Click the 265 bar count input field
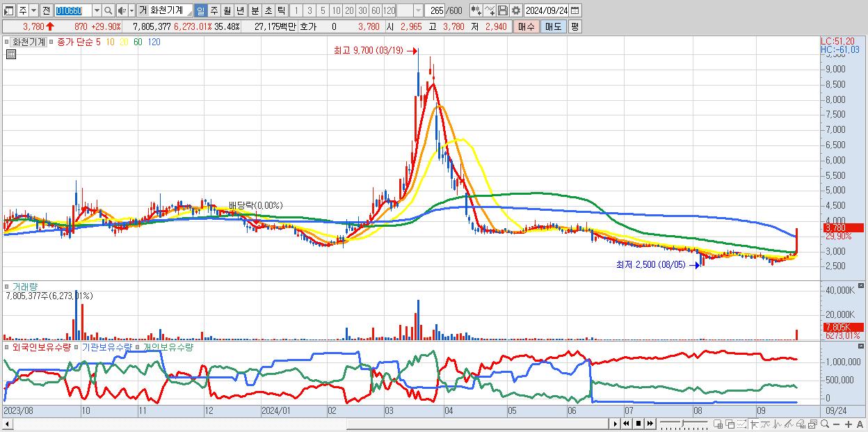Image resolution: width=868 pixels, height=432 pixels. tap(435, 10)
